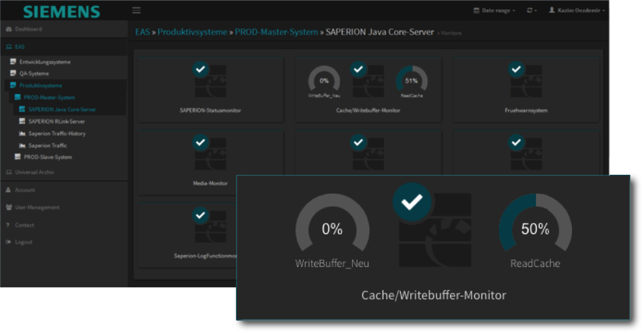Click Logout in the sidebar
This screenshot has width=644, height=333.
point(23,242)
